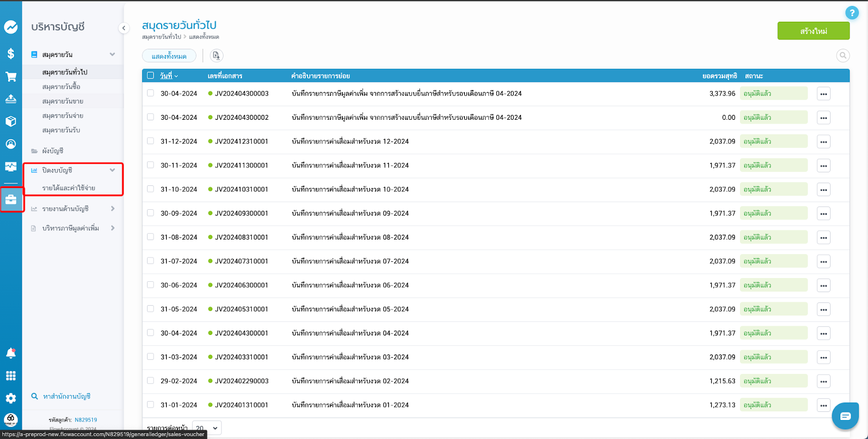The image size is (868, 439).
Task: Click the help question mark icon
Action: [852, 13]
